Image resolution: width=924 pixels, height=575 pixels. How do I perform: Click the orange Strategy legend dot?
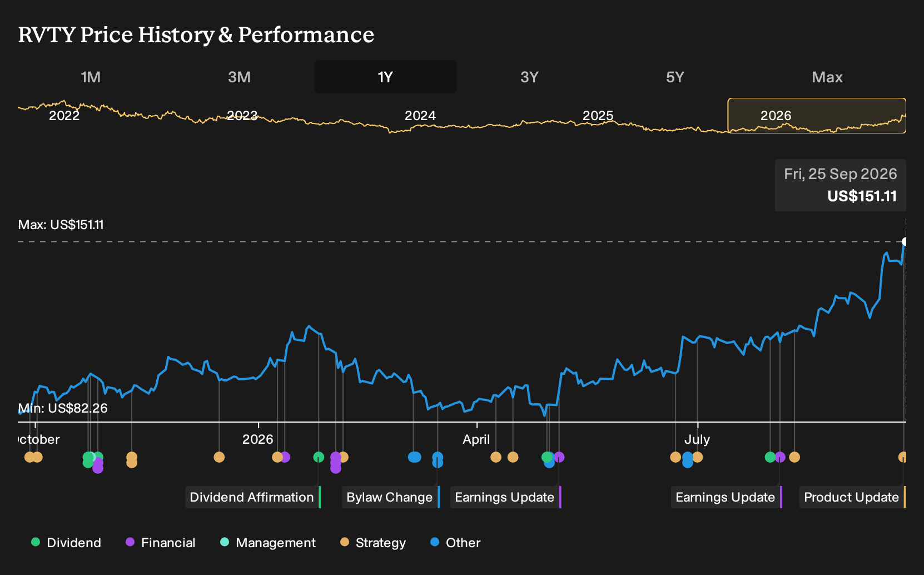pyautogui.click(x=345, y=542)
